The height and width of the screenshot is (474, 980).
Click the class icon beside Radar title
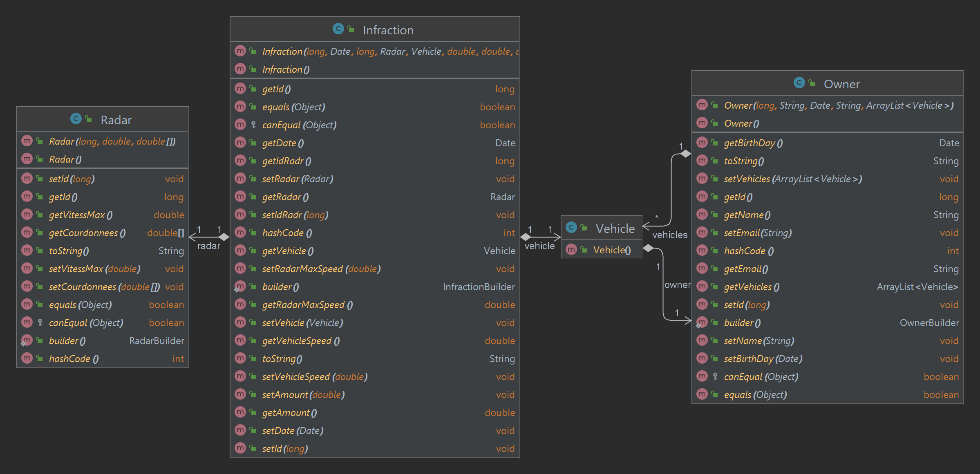coord(75,119)
